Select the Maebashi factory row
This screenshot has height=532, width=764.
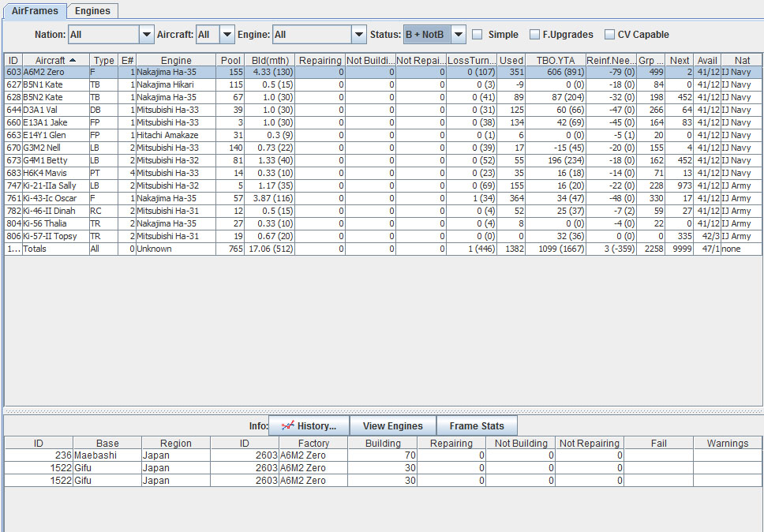click(x=384, y=455)
